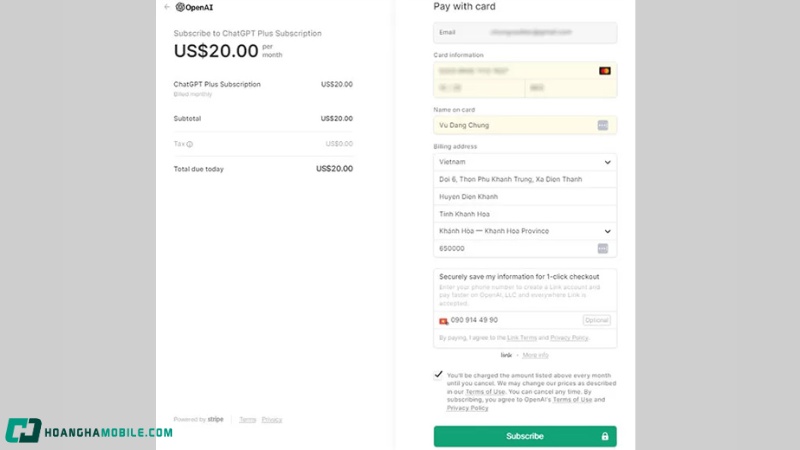Toggle the subscription terms agreement checkbox
Image resolution: width=800 pixels, height=450 pixels.
point(439,375)
